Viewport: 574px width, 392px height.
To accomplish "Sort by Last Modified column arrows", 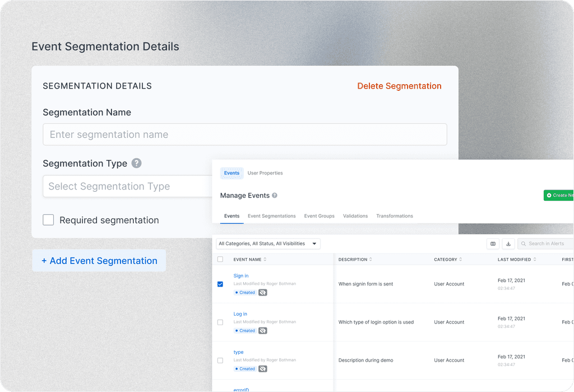I will pyautogui.click(x=535, y=260).
